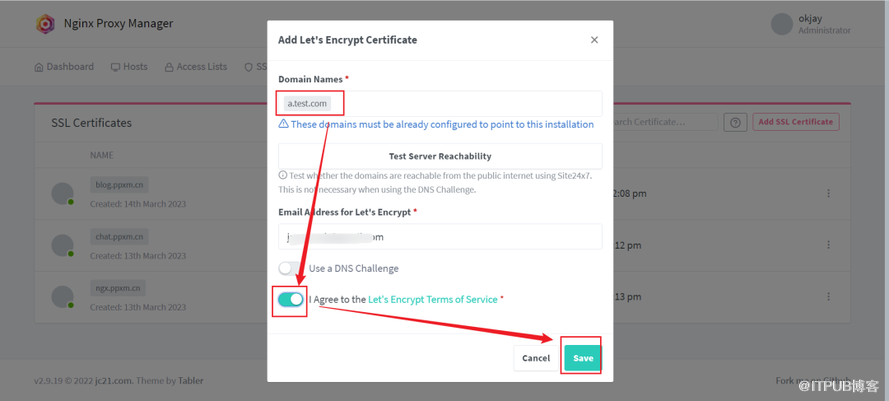Click the ngx.ppxm.cn certificate avatar
The image size is (889, 401).
coord(62,297)
